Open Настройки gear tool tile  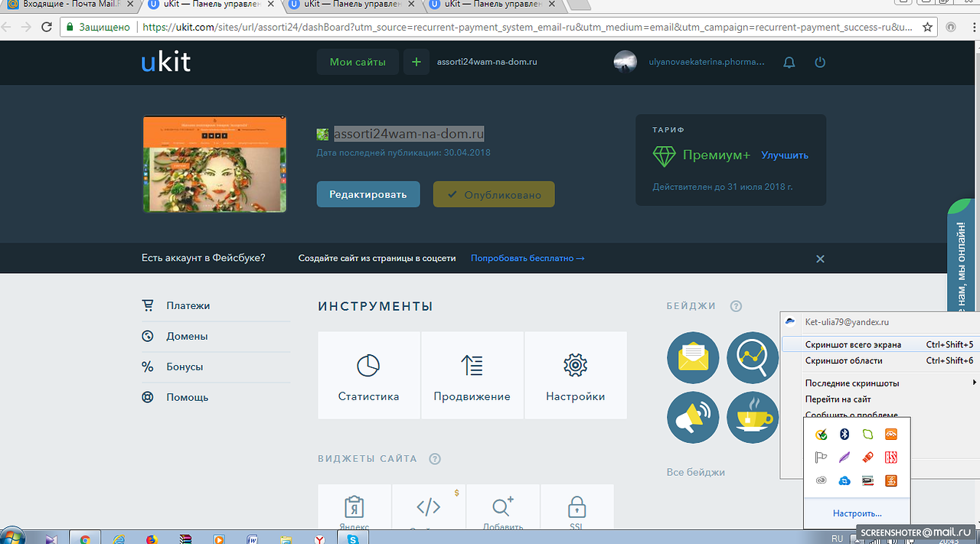pos(575,375)
